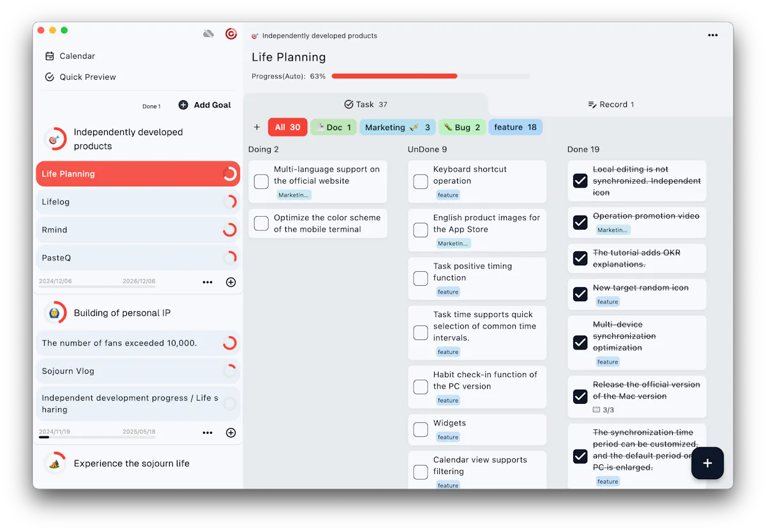Add a key result under Independently developed products
Viewport: 766px width, 532px height.
tap(231, 282)
